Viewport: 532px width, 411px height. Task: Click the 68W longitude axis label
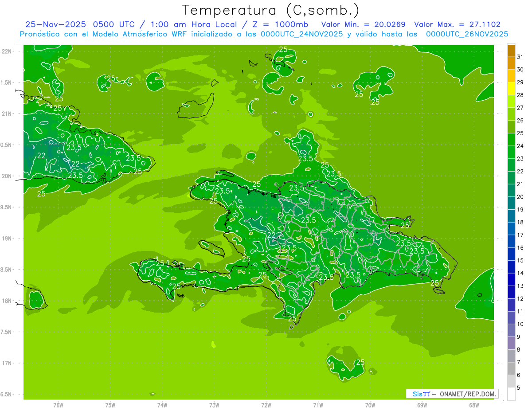click(x=473, y=405)
